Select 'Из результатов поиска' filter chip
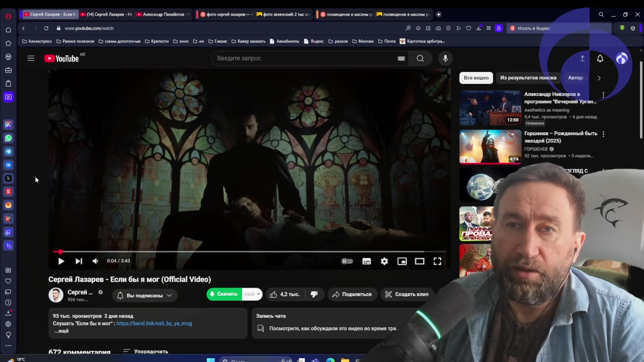 pyautogui.click(x=528, y=78)
